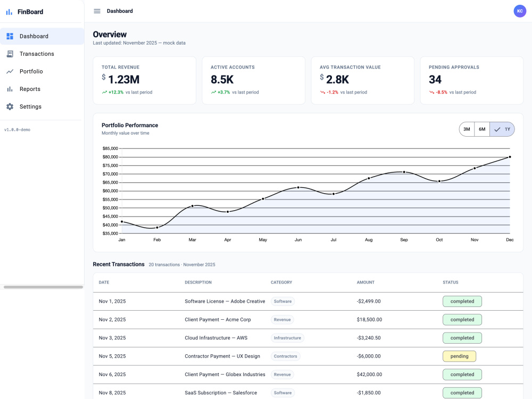This screenshot has width=532, height=399.
Task: Click the Transactions receipt icon
Action: (10, 54)
